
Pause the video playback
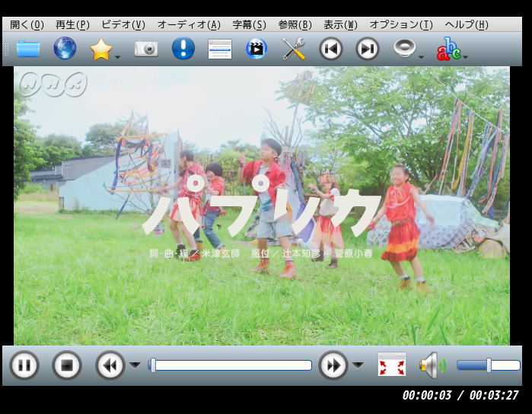pyautogui.click(x=24, y=365)
